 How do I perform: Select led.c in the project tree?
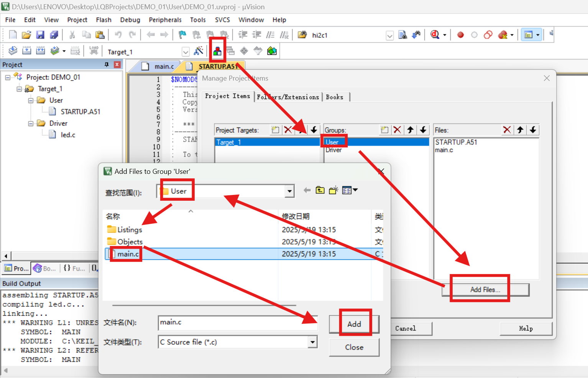(68, 135)
